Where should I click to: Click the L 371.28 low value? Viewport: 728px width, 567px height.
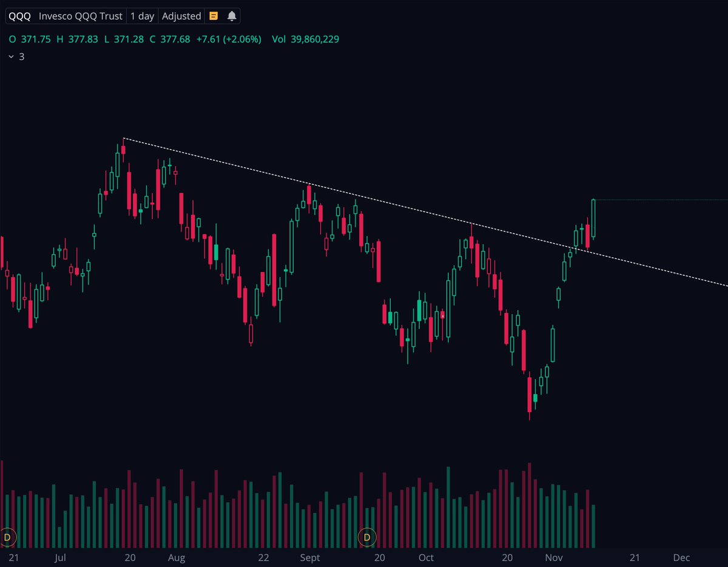coord(124,39)
